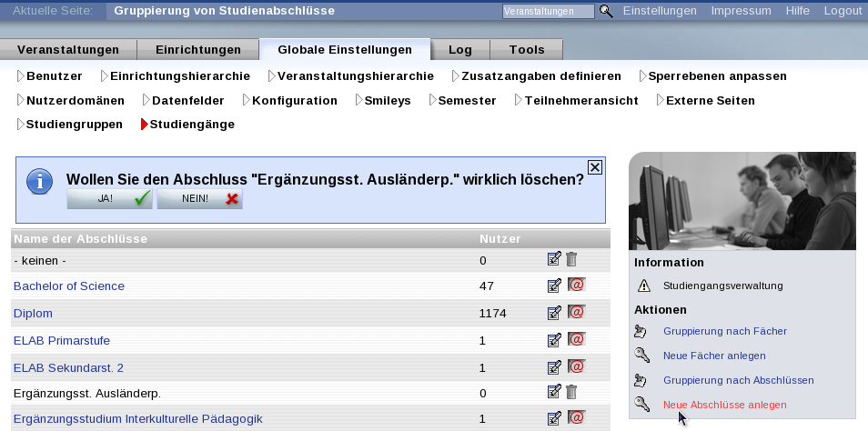Send message to Diplom users
Screen dimensions: 868x431
click(576, 312)
